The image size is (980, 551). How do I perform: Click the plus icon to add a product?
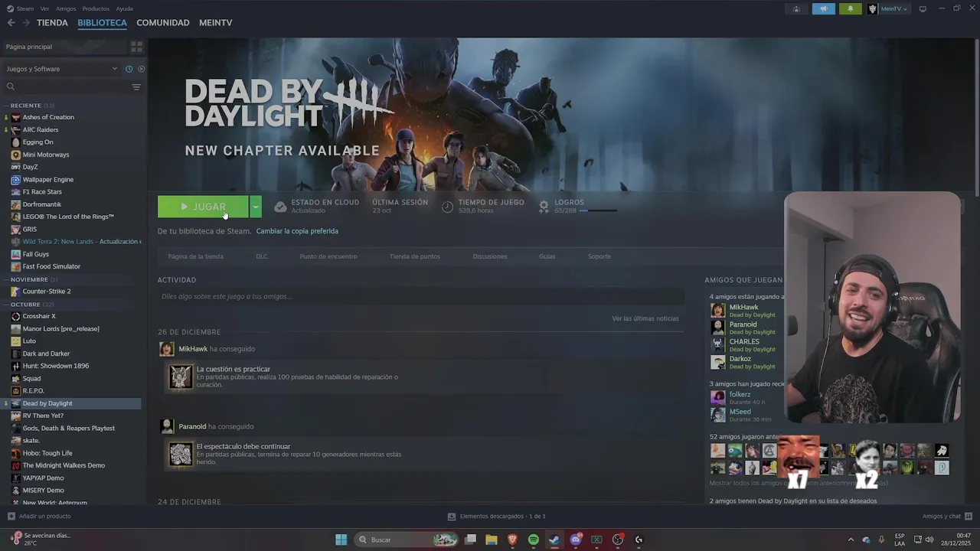(11, 517)
